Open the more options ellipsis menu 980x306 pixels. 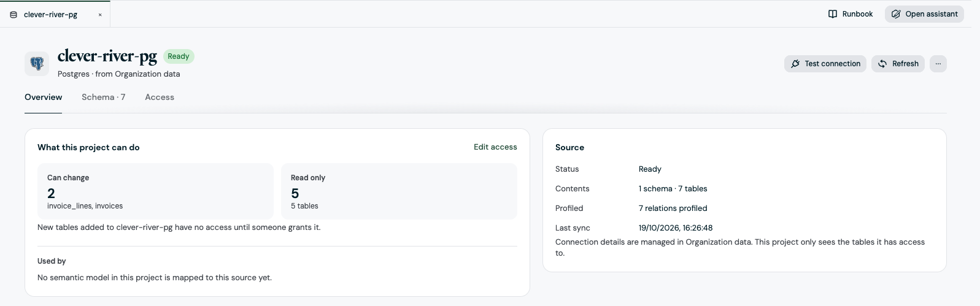coord(938,64)
